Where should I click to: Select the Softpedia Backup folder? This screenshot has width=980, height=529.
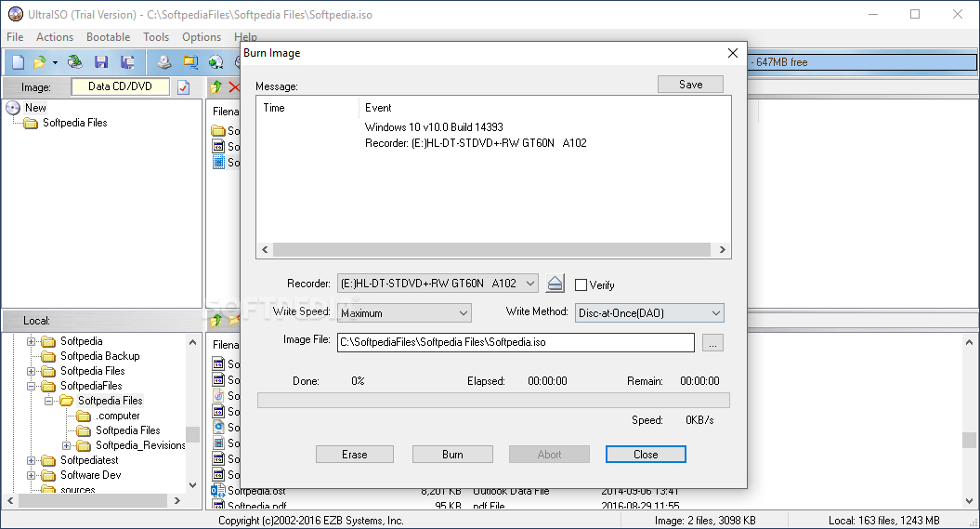click(x=100, y=356)
